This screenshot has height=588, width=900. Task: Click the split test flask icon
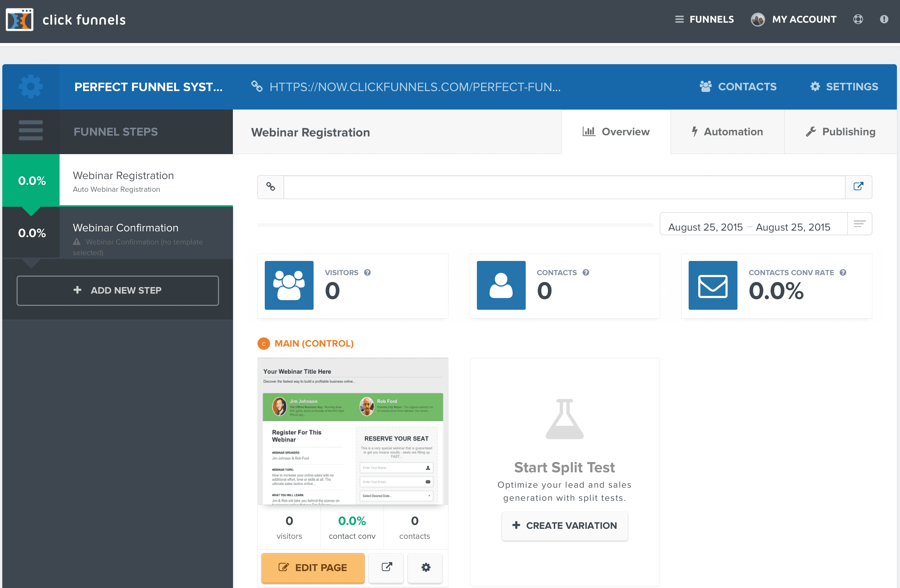[565, 419]
